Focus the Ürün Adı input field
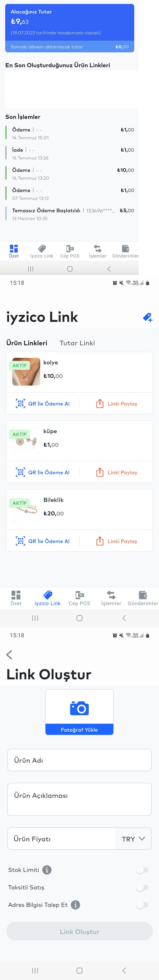This screenshot has width=159, height=980. tap(79, 760)
